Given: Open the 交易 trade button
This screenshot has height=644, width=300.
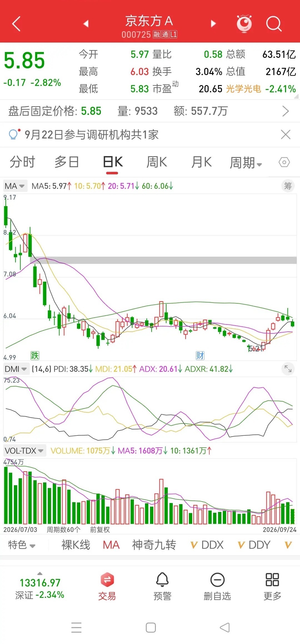Looking at the screenshot, I should [107, 587].
